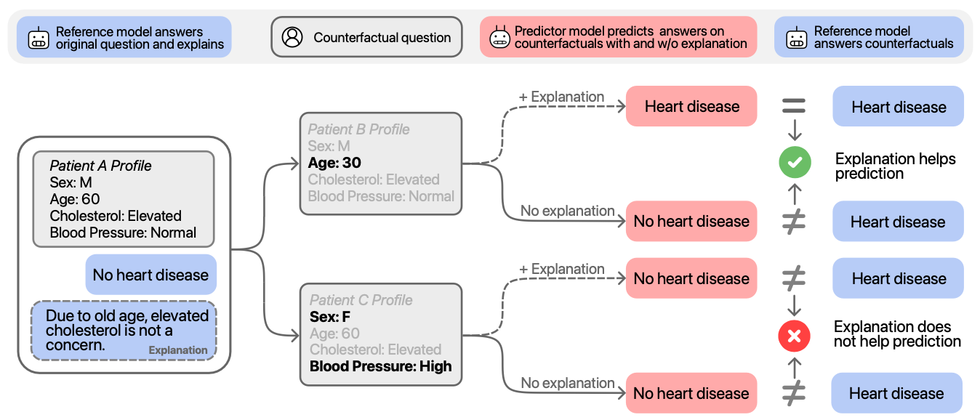
Task: Click "Blood Pressure: High" in Patient C profile
Action: (x=380, y=366)
